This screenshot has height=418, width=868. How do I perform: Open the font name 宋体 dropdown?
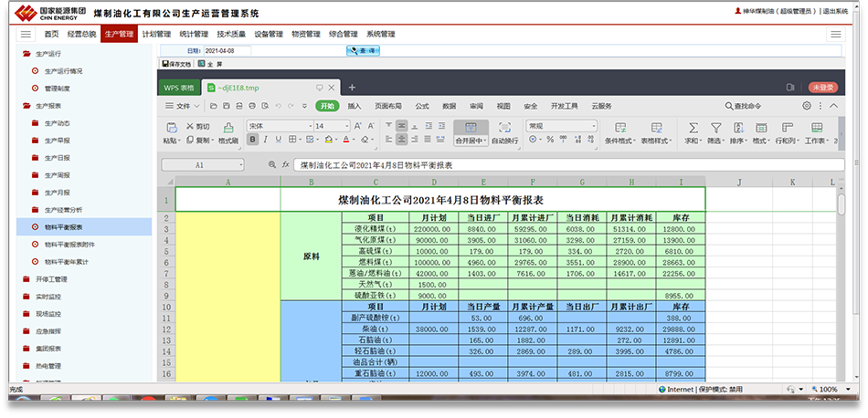pos(310,126)
